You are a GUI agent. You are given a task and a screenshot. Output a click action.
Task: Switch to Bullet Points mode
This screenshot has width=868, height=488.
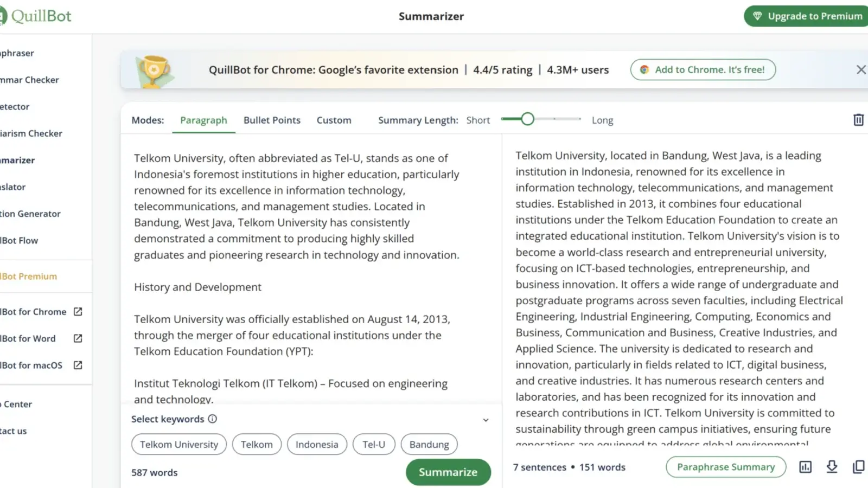pos(272,120)
